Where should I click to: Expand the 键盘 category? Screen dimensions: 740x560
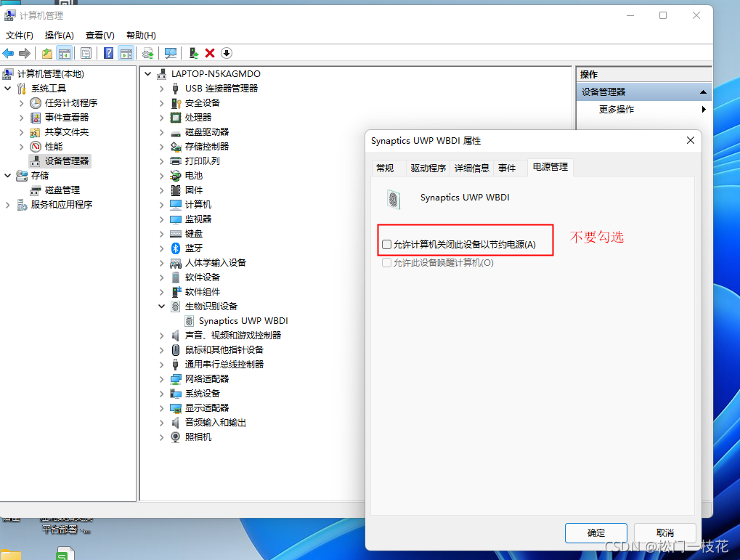click(161, 234)
